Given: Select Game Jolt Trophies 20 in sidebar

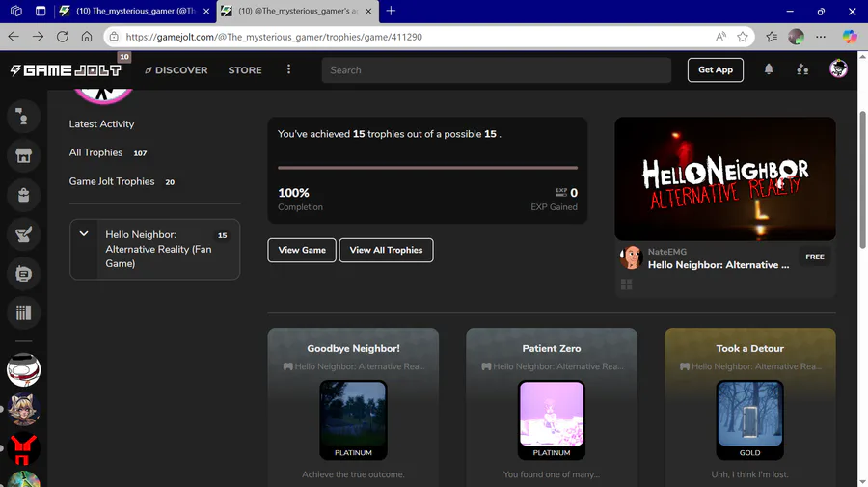Looking at the screenshot, I should click(x=122, y=181).
